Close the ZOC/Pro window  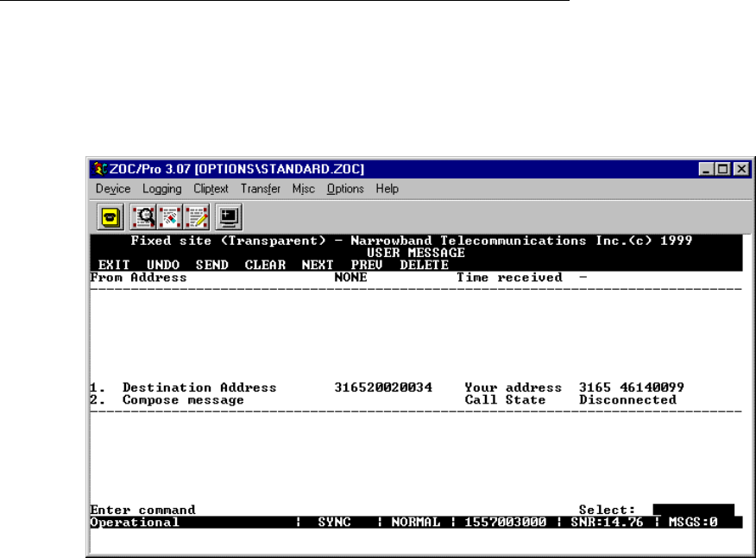click(741, 169)
